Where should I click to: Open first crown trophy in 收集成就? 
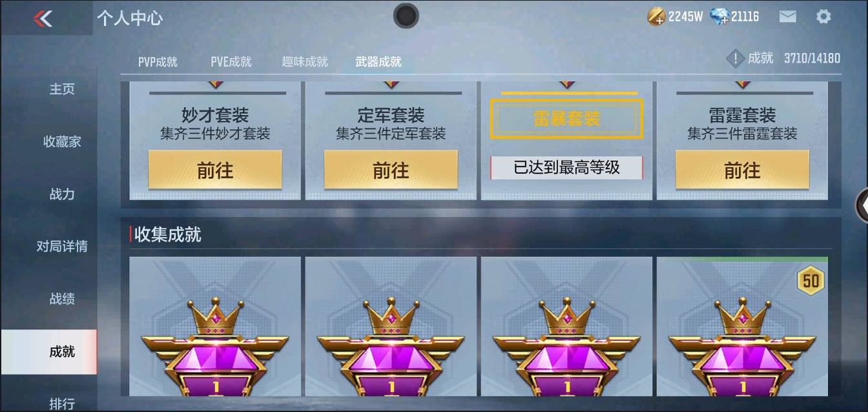click(x=215, y=326)
